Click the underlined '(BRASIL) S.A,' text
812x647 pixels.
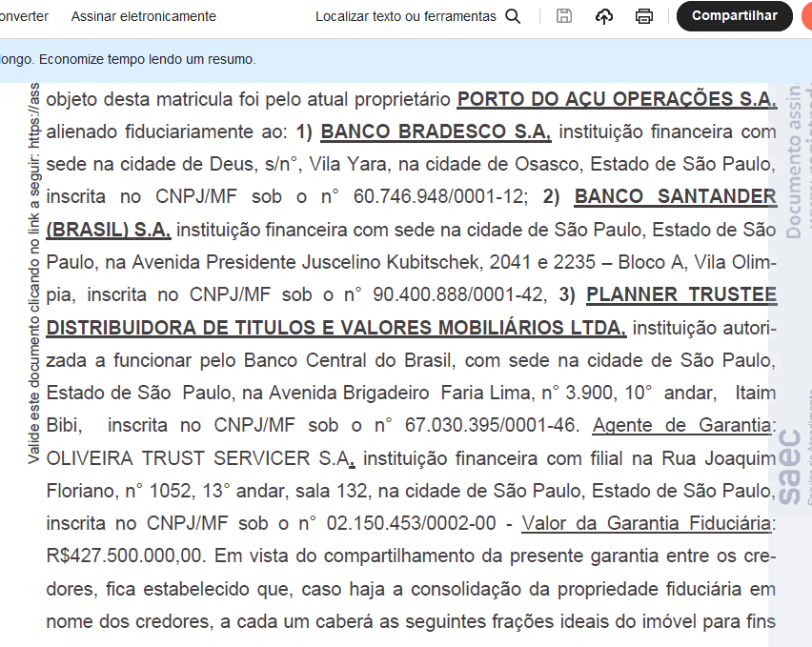tap(109, 230)
